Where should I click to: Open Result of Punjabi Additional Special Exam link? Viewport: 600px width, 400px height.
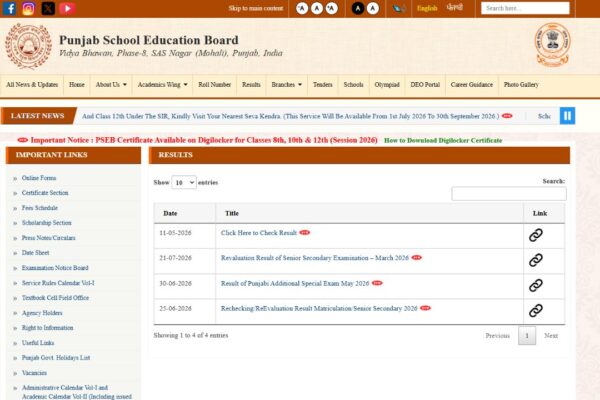click(x=295, y=284)
